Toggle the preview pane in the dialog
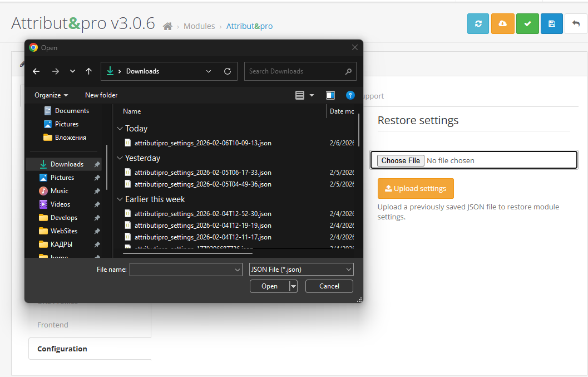 (x=330, y=95)
